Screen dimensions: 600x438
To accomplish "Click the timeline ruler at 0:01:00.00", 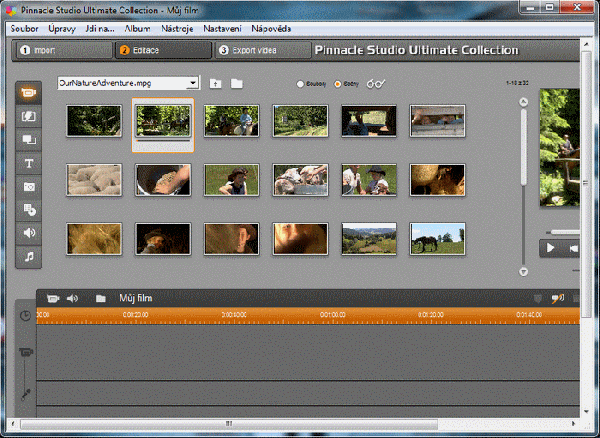I will pos(333,315).
